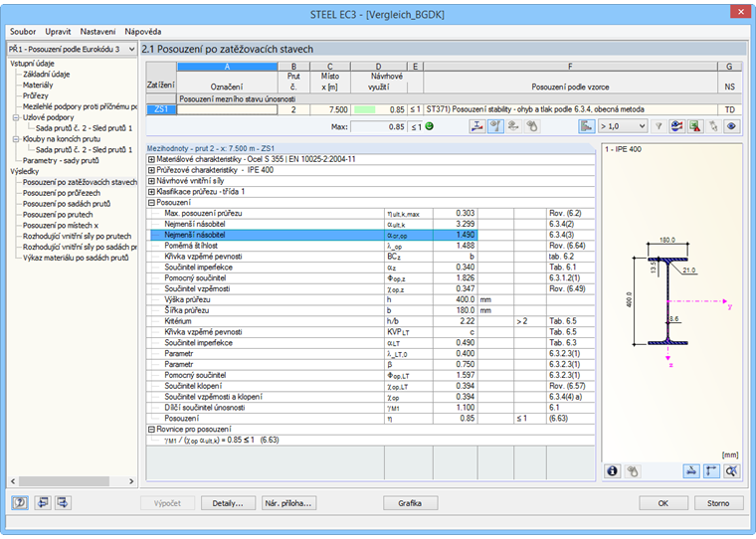Click the info icon under cross-section preview

point(612,471)
